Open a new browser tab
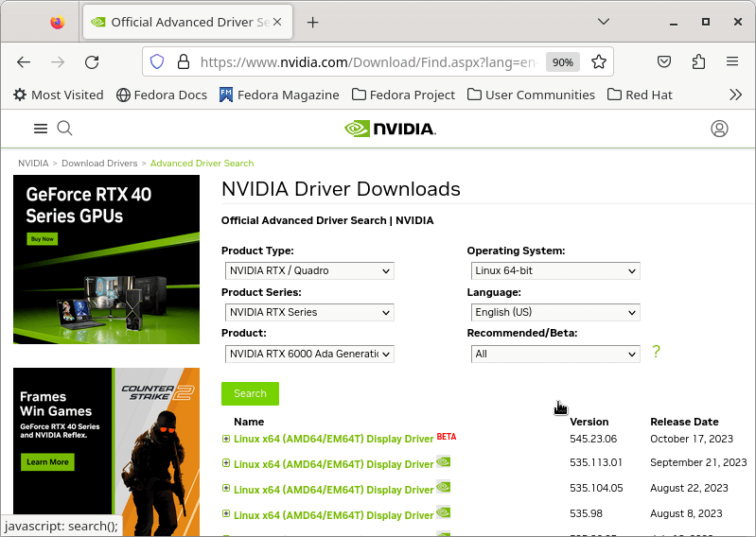The height and width of the screenshot is (537, 756). [x=312, y=22]
